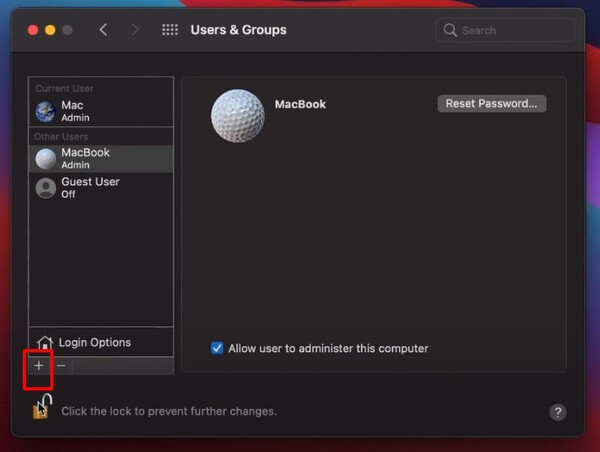Remove the selected user with the minus button

[x=61, y=366]
